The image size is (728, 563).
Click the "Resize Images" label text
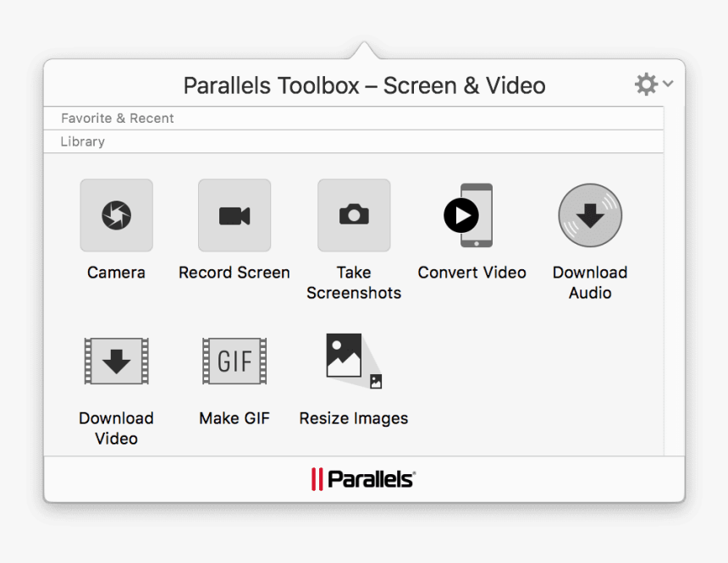click(354, 418)
